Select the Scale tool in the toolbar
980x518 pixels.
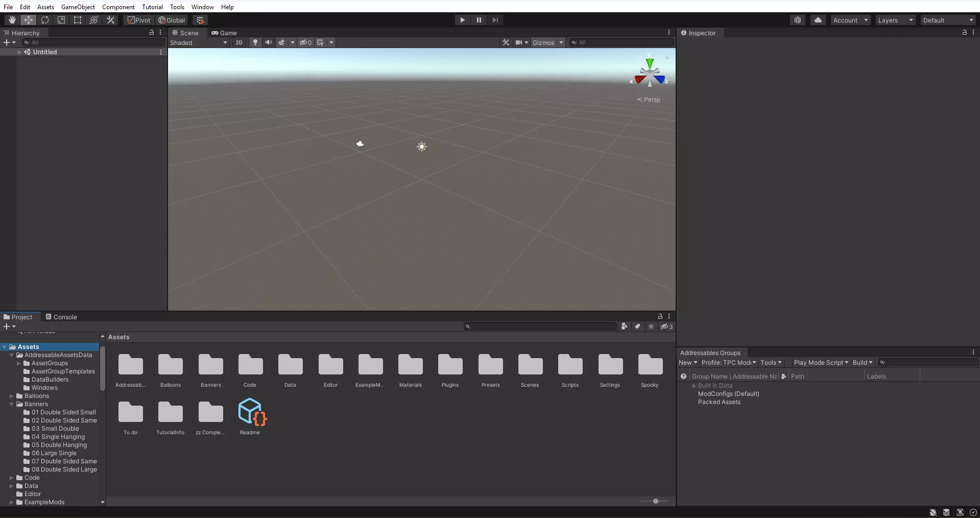click(61, 20)
